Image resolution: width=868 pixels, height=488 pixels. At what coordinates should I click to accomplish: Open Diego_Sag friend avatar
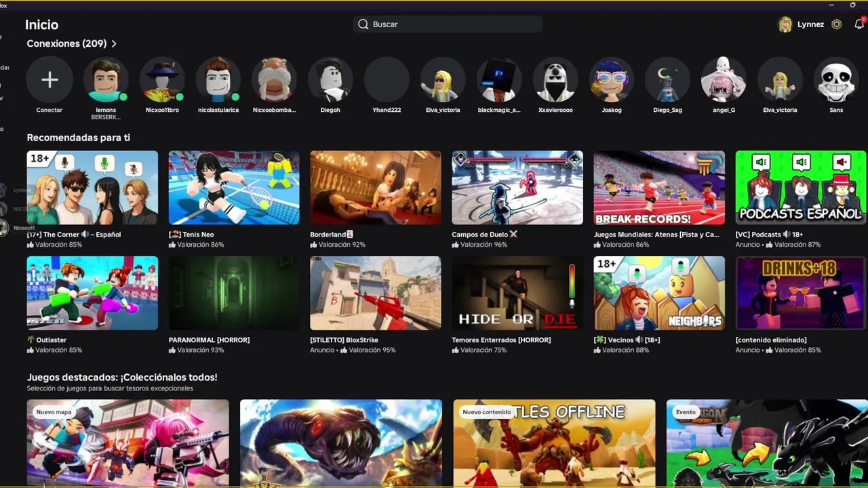(668, 80)
